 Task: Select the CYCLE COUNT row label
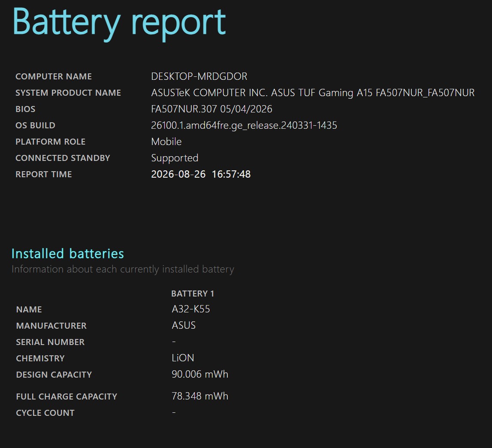coord(45,413)
